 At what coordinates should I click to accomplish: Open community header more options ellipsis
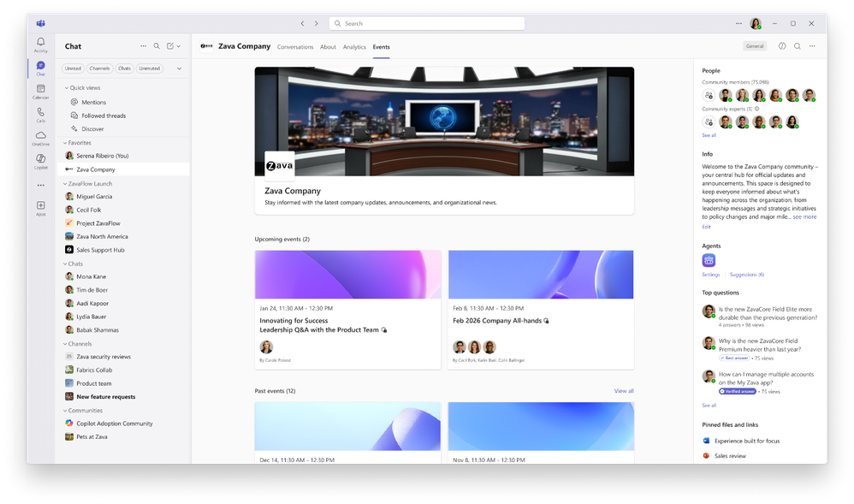coord(812,46)
